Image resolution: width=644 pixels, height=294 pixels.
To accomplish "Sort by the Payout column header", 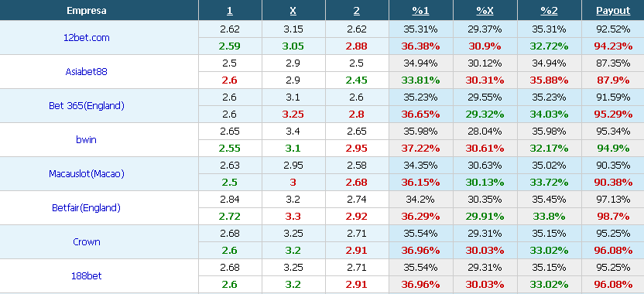I will 613,11.
